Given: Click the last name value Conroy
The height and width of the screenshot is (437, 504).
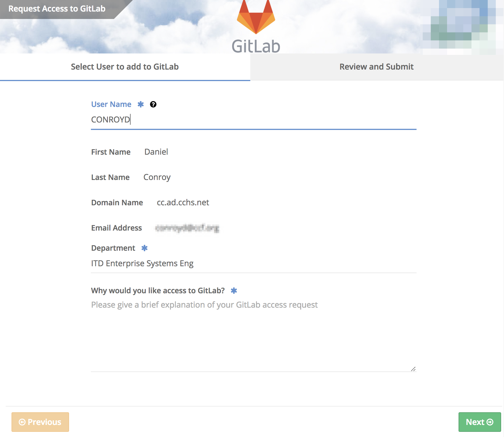Looking at the screenshot, I should (157, 177).
